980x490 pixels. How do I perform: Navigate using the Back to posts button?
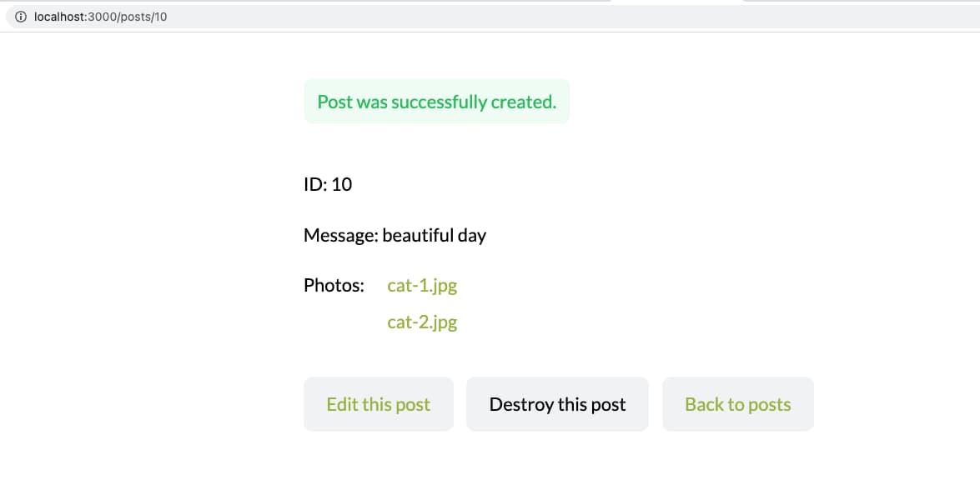click(737, 404)
